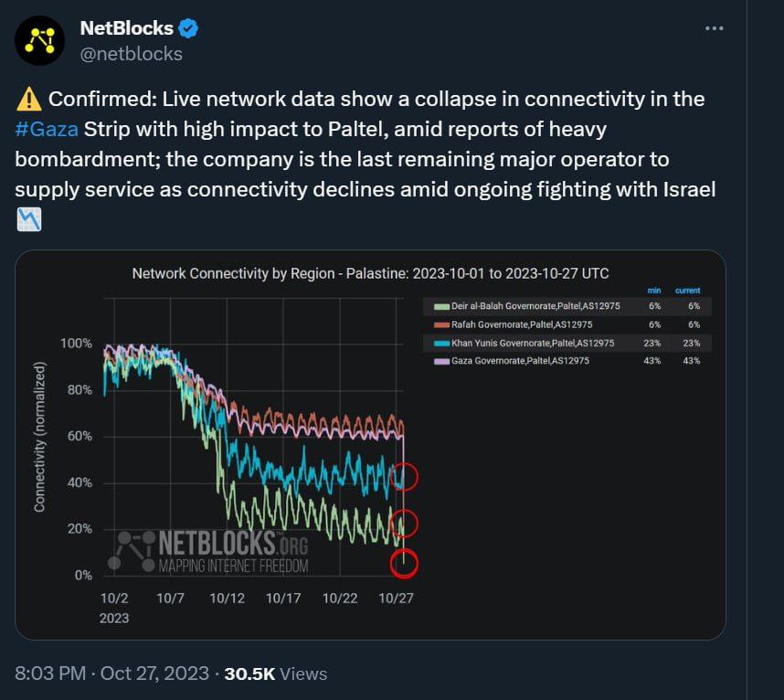Open the tweet's more options menu
This screenshot has height=700, width=784.
pos(715,28)
